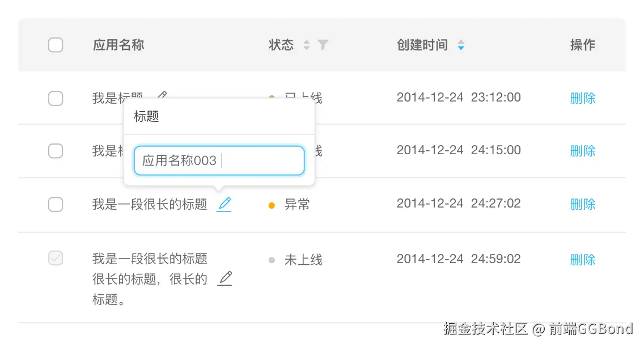The width and height of the screenshot is (644, 347).
Task: Check the box for the 23:12:00 row
Action: click(56, 99)
